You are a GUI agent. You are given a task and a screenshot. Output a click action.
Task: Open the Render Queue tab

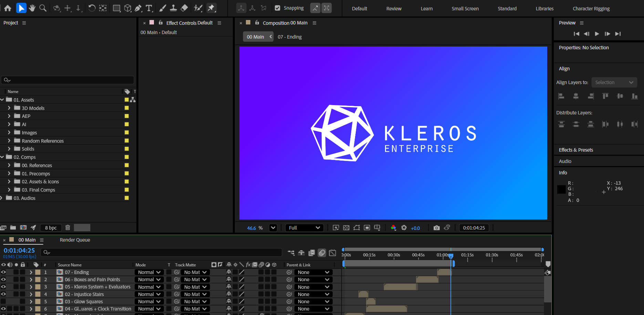tap(75, 240)
